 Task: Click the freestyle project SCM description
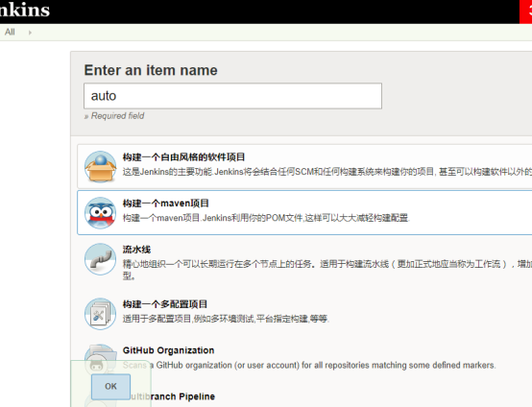[327, 172]
